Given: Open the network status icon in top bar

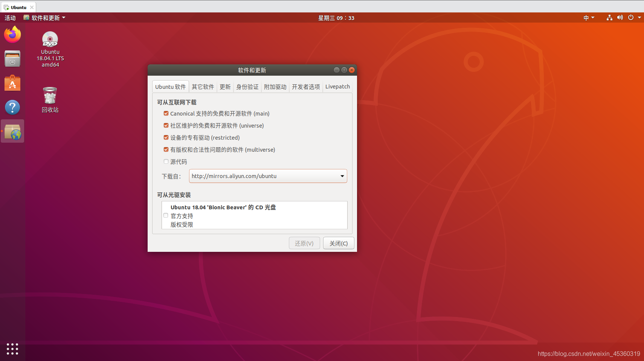Looking at the screenshot, I should tap(609, 18).
